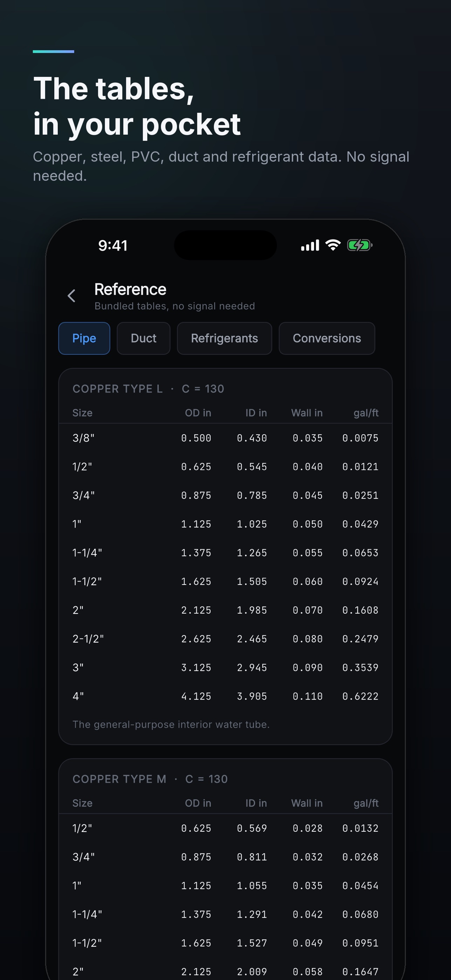Select ID value 0.569 in Type M

(252, 828)
